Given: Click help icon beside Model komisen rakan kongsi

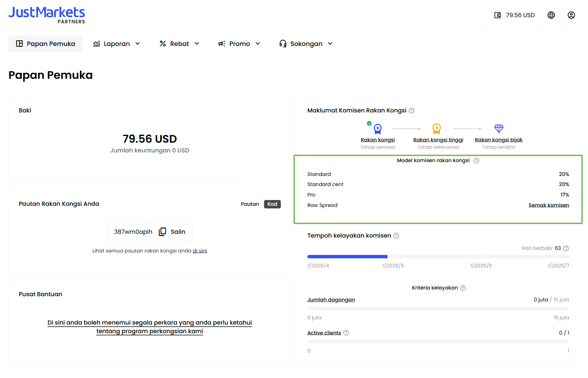Looking at the screenshot, I should click(x=476, y=161).
